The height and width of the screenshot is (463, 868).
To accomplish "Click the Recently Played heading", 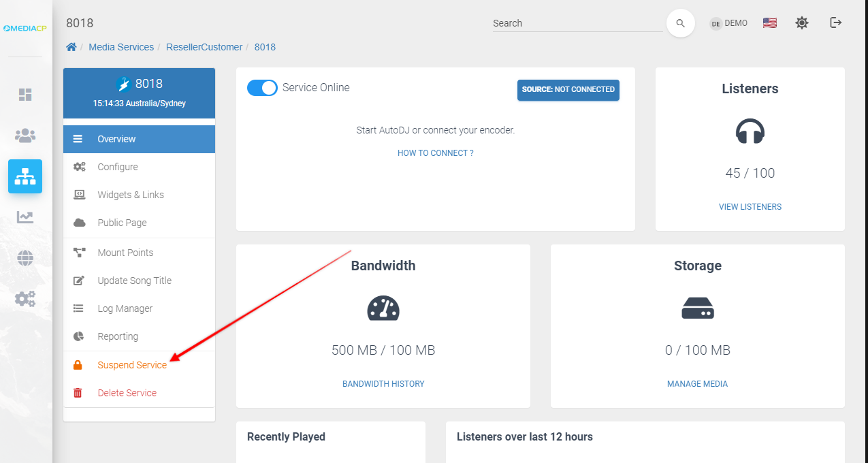I will click(x=286, y=436).
